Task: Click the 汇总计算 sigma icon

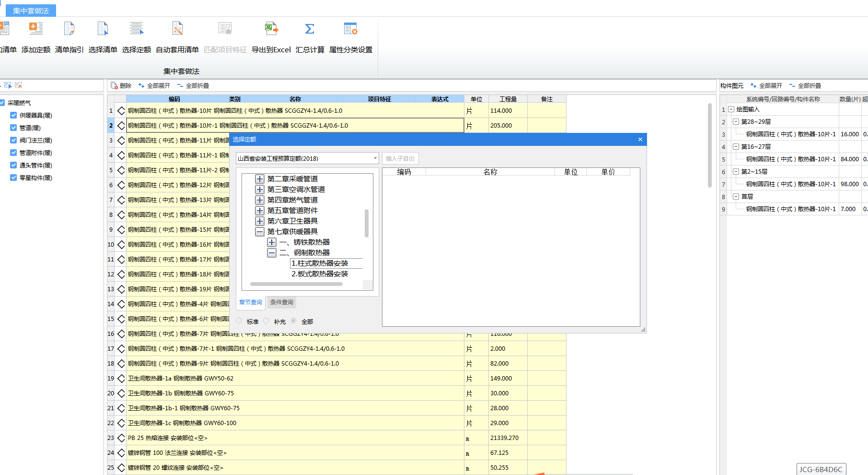Action: point(310,29)
